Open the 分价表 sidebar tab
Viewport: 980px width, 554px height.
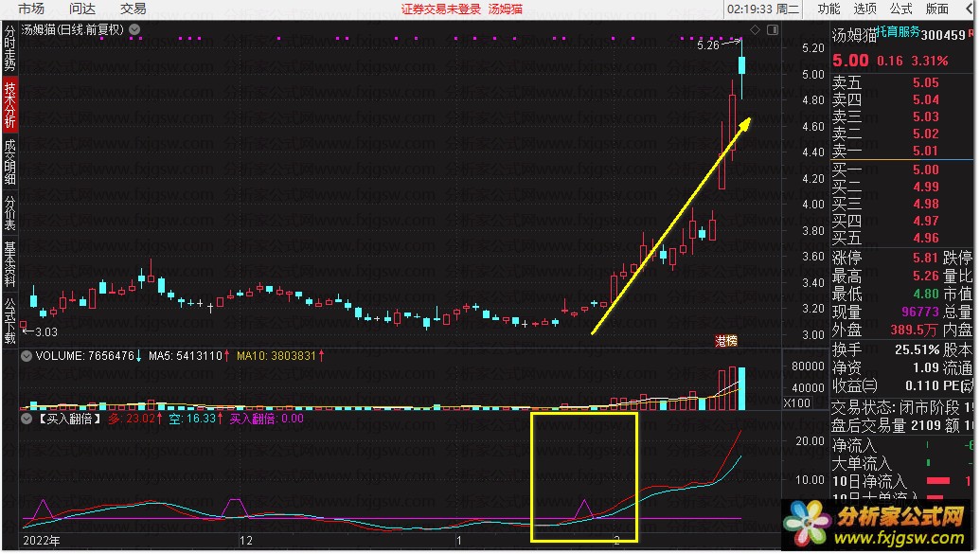[x=9, y=212]
